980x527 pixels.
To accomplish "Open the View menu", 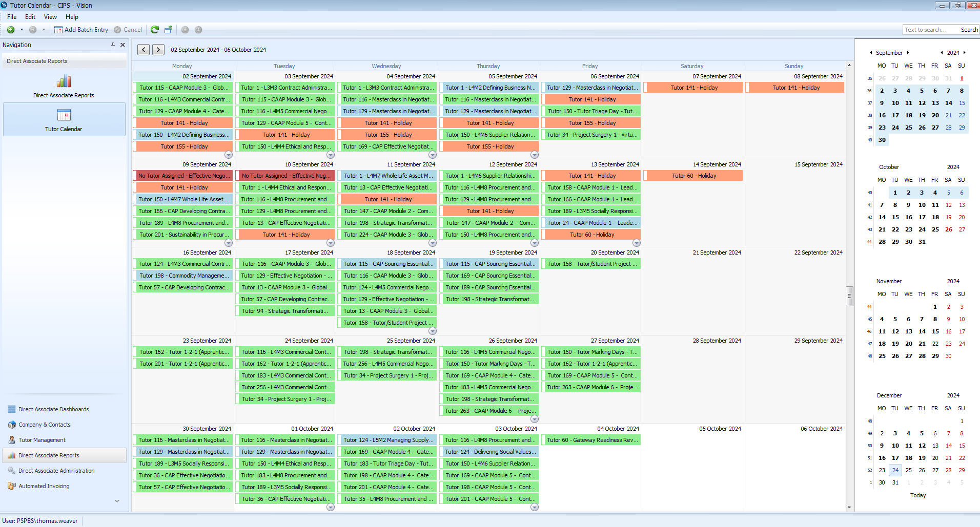I will (x=50, y=17).
